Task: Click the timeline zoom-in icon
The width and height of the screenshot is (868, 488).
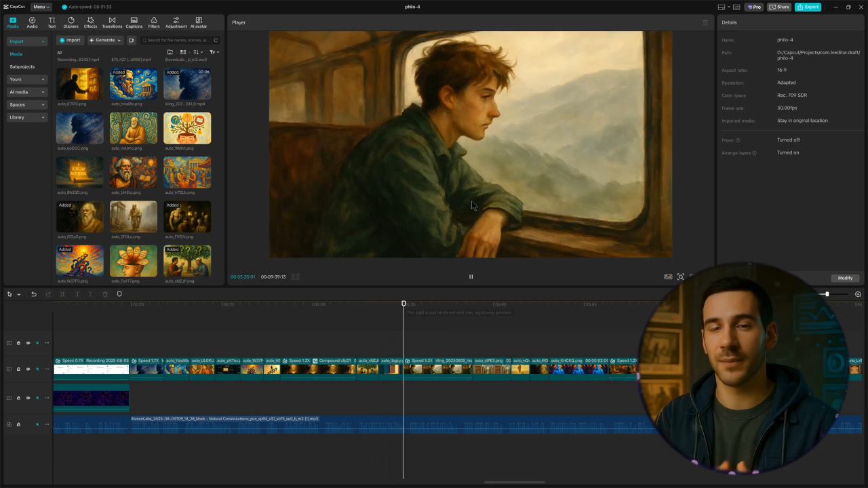Action: [858, 294]
